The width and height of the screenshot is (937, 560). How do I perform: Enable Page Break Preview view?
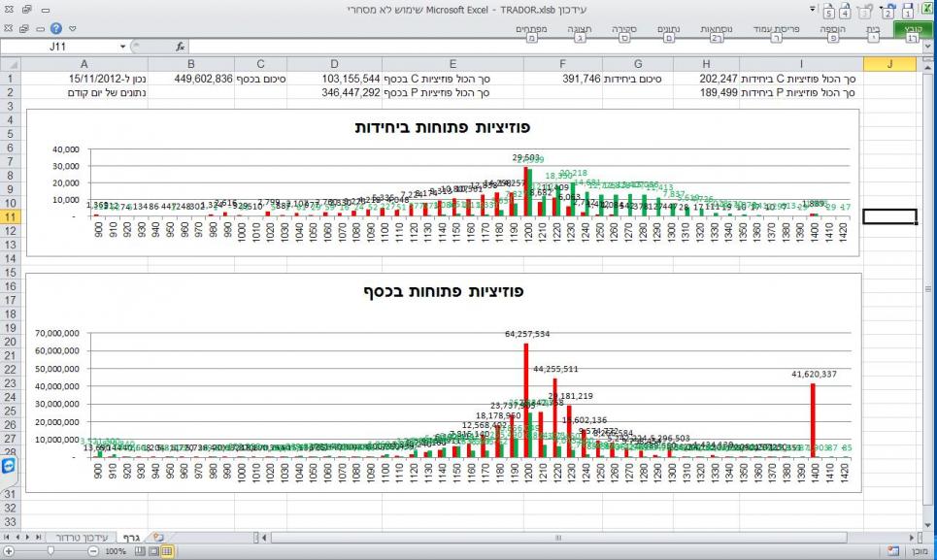139,551
